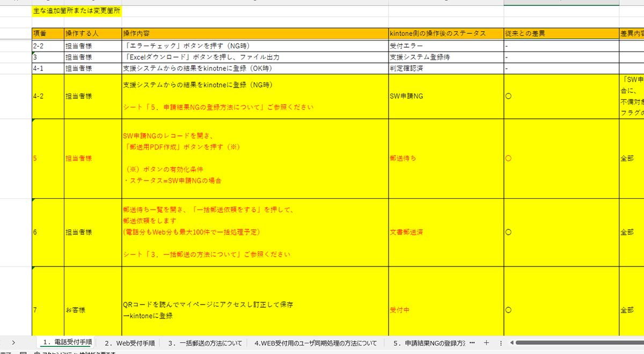Select the 操作する人 header cell
644x354 pixels.
pos(92,33)
